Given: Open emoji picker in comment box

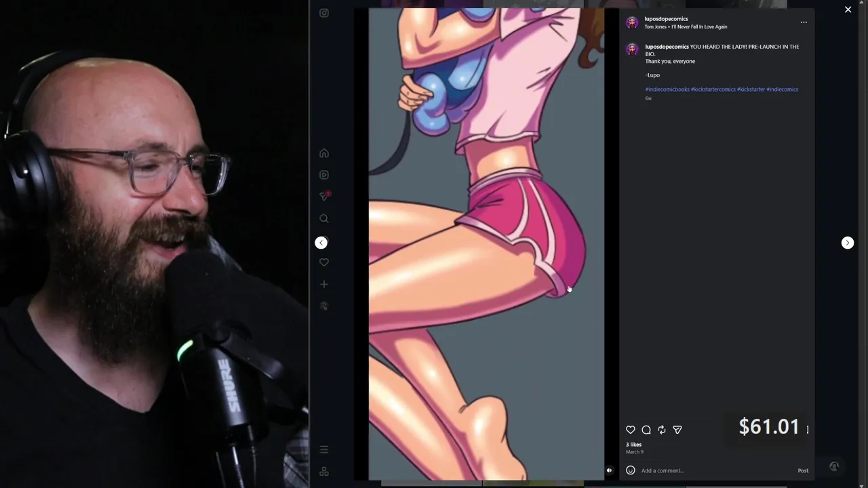Looking at the screenshot, I should [631, 470].
